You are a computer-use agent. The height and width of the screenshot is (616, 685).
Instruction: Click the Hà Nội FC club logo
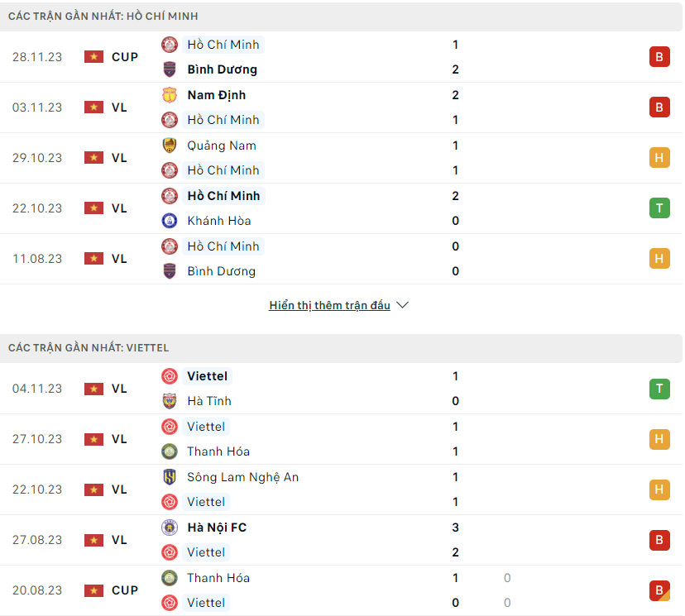[x=170, y=528]
